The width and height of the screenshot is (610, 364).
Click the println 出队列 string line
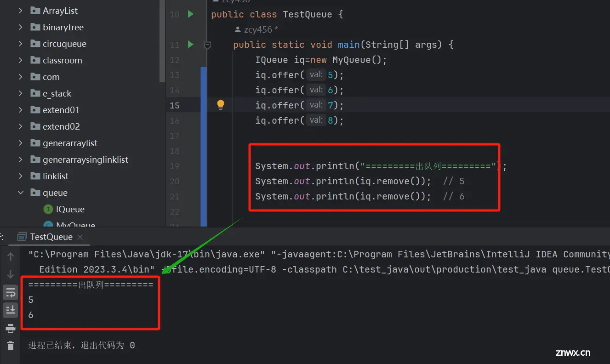click(381, 166)
